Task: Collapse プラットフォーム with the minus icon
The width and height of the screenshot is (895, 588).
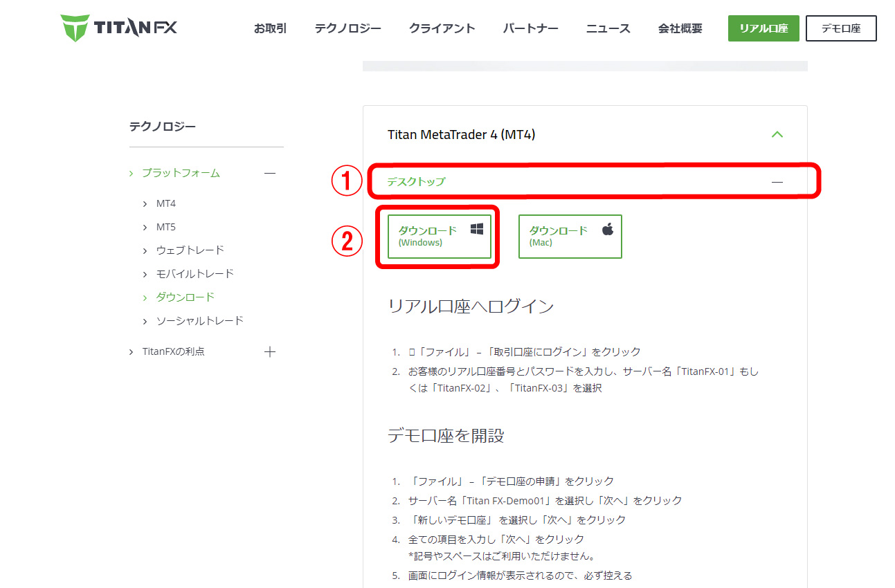Action: 270,173
